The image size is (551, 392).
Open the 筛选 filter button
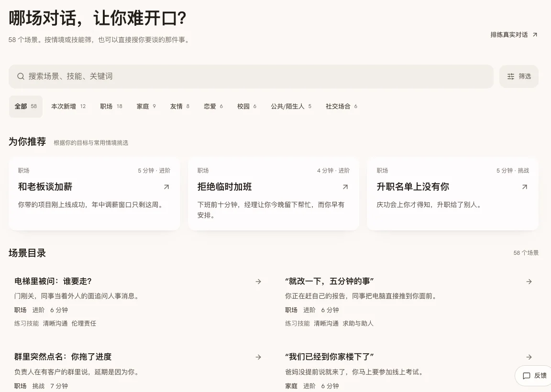coord(518,76)
